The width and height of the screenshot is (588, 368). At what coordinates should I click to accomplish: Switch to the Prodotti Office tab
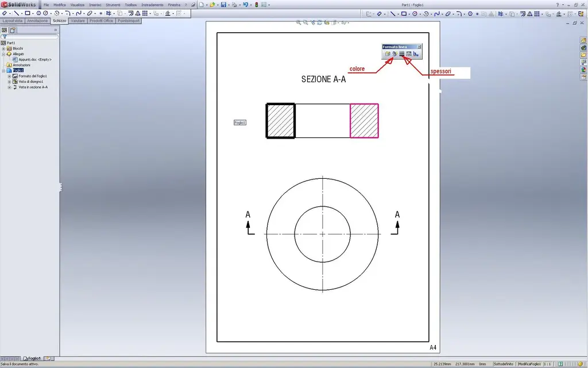pyautogui.click(x=101, y=21)
